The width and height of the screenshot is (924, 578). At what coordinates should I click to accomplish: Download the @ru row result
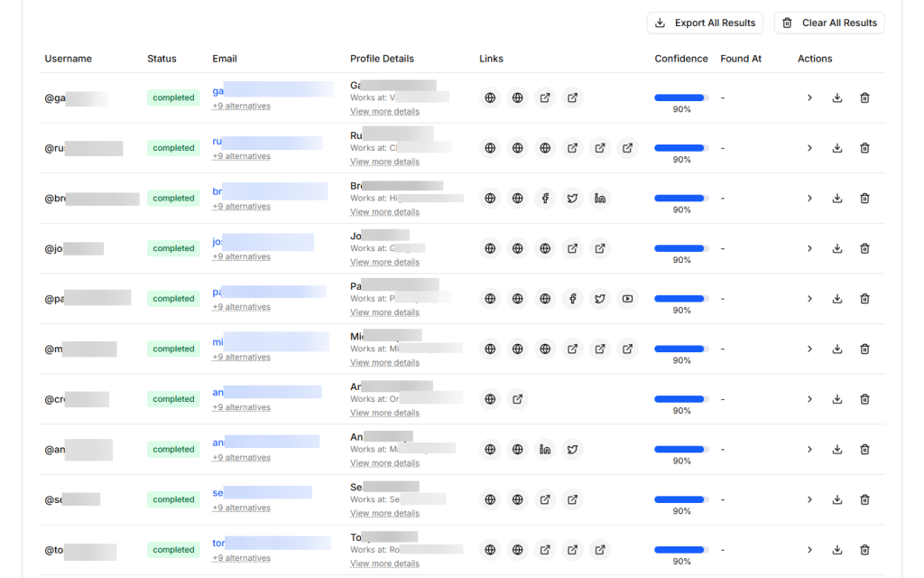coord(837,148)
